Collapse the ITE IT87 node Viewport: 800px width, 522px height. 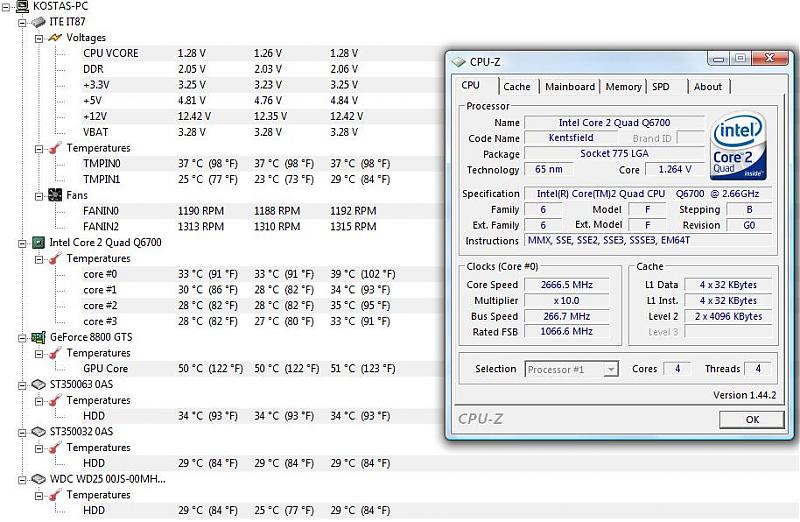pos(22,22)
